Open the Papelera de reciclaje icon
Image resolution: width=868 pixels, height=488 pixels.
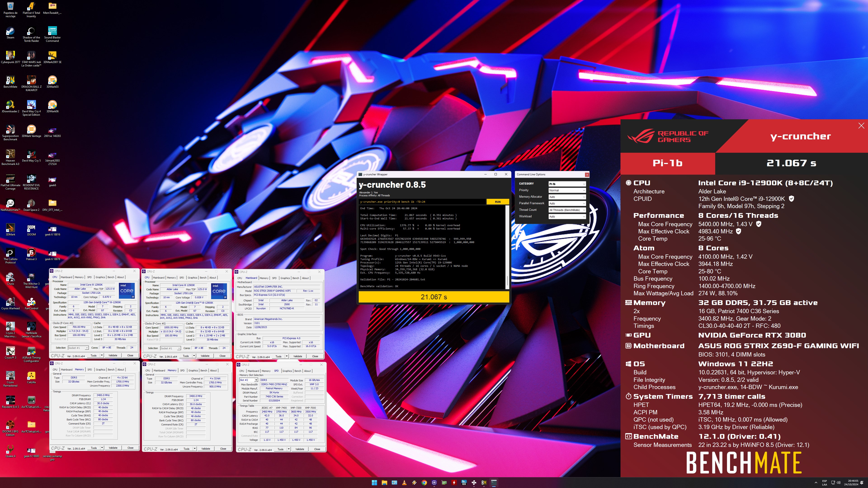(10, 10)
